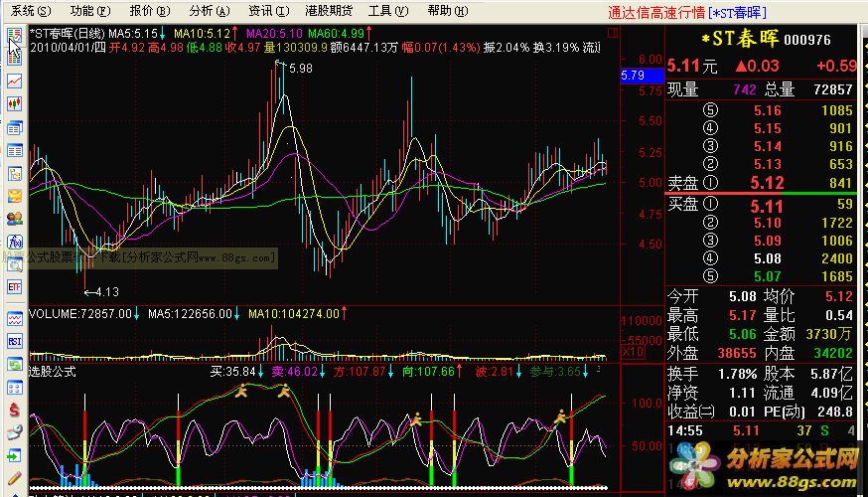Open the ETF analysis icon

pos(14,286)
